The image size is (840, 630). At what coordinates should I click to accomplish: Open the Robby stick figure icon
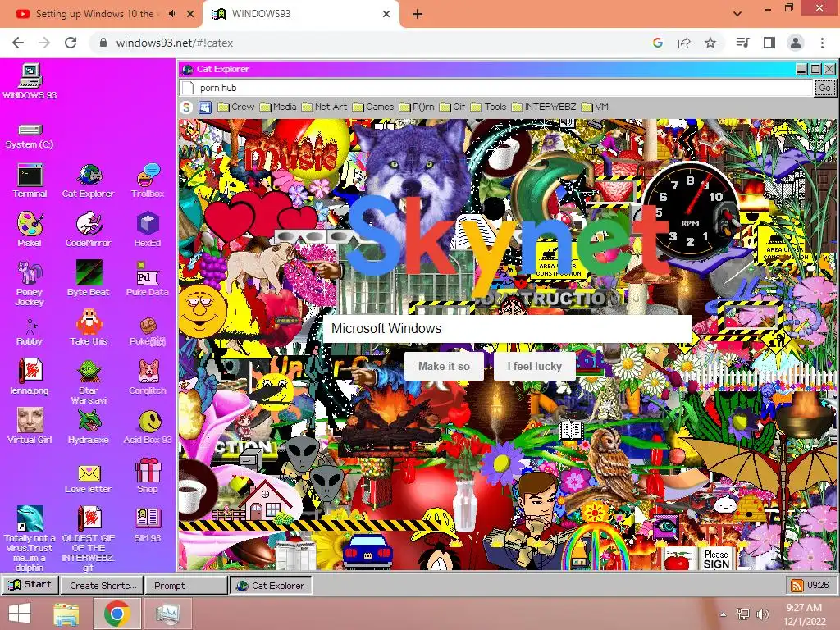(x=30, y=332)
